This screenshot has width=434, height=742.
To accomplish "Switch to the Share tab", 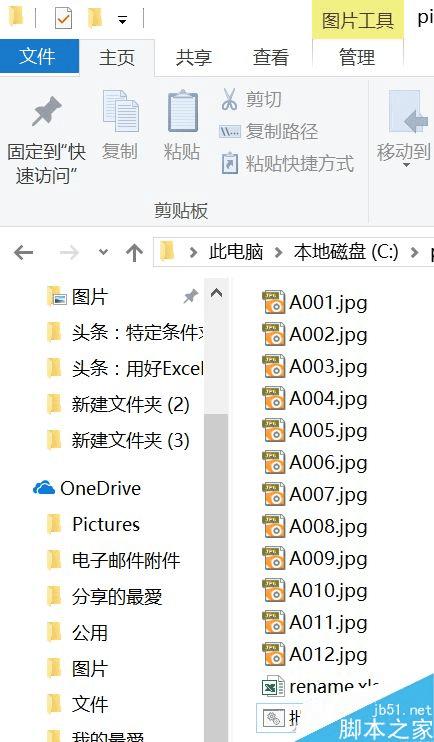I will click(193, 58).
